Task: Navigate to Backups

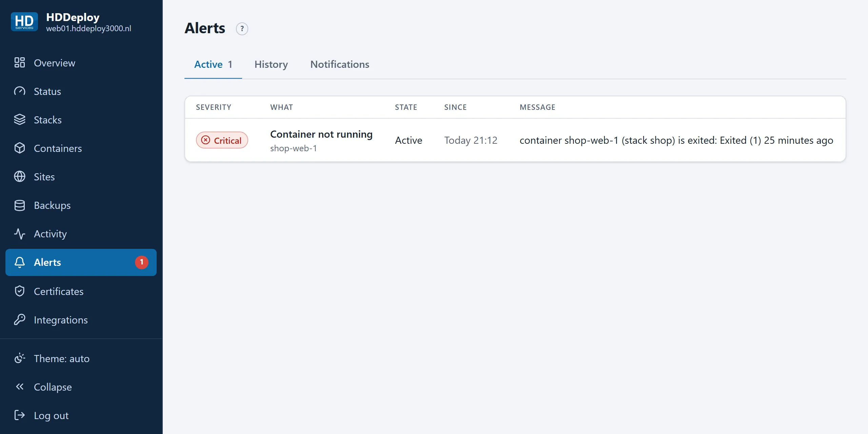Action: pyautogui.click(x=81, y=205)
